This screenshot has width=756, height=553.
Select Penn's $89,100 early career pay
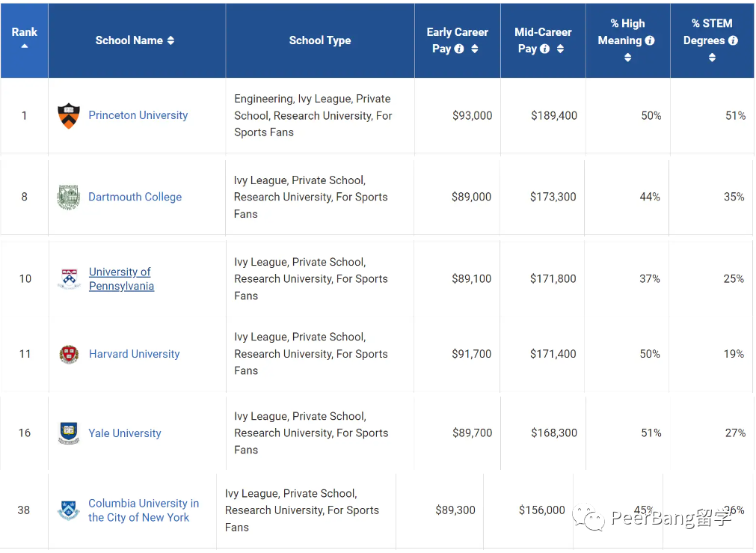[471, 279]
